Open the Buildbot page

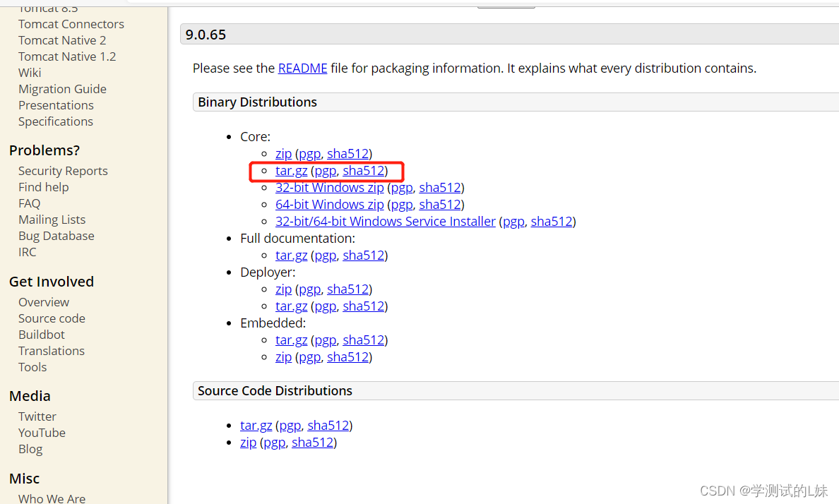click(x=41, y=335)
